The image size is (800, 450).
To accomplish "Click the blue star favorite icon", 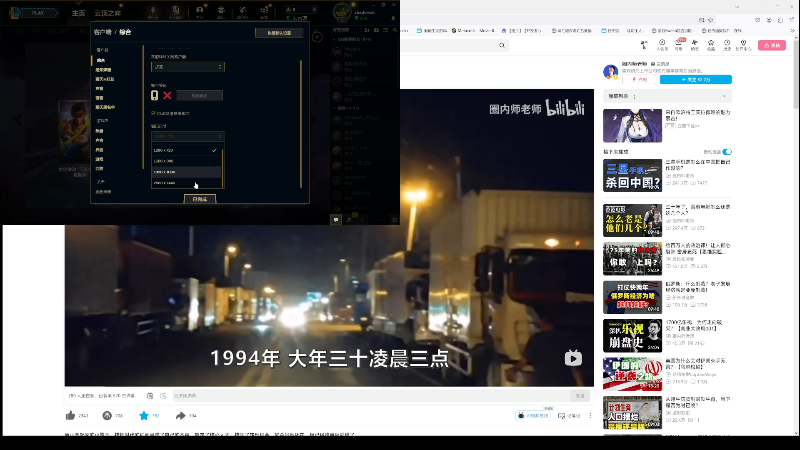I will [144, 416].
